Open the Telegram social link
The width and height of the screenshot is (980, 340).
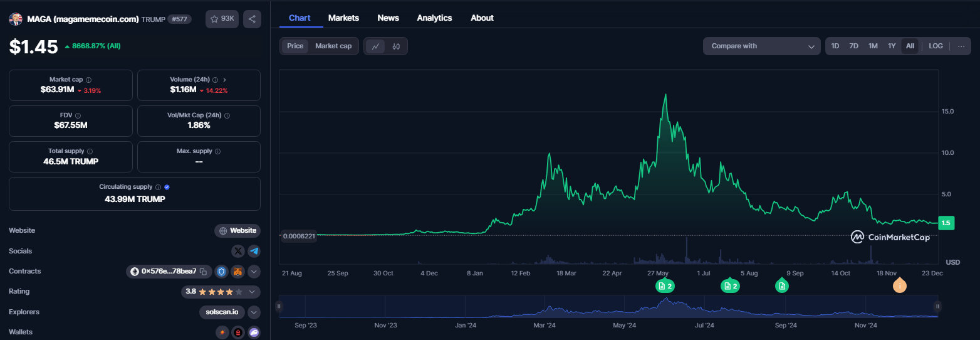click(x=254, y=251)
